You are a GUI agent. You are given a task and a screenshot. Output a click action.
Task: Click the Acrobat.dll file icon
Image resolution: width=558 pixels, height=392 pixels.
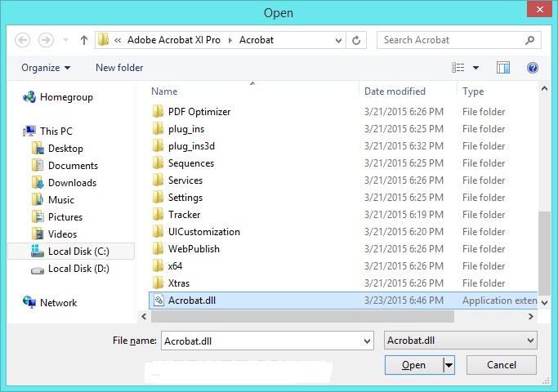click(x=158, y=301)
